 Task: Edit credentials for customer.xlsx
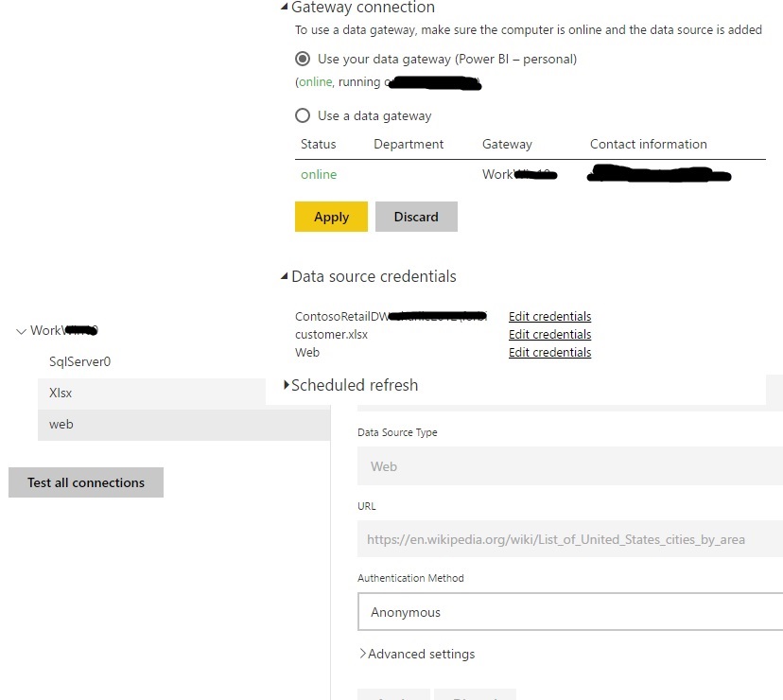point(549,334)
